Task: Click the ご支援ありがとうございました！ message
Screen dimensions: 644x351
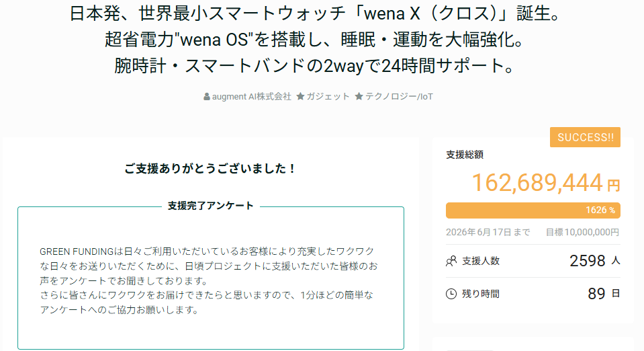Action: point(211,169)
